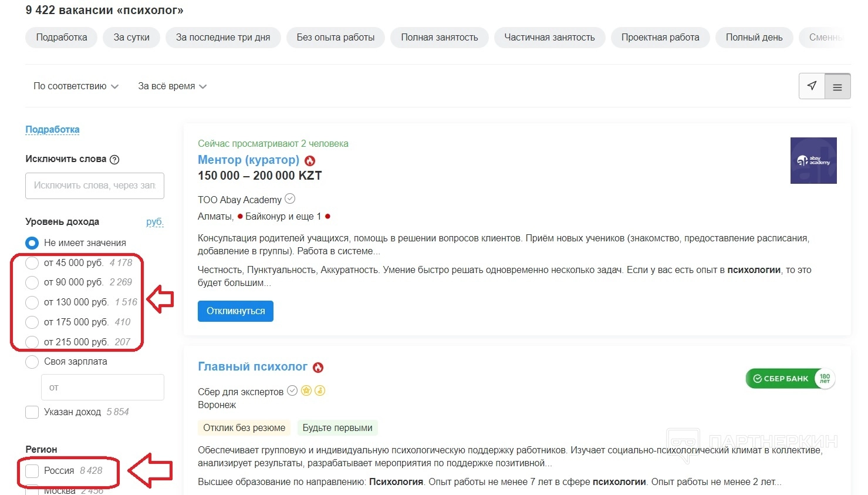Click verified checkmark next to ТОО Abay Academy
The image size is (868, 495).
tap(290, 199)
